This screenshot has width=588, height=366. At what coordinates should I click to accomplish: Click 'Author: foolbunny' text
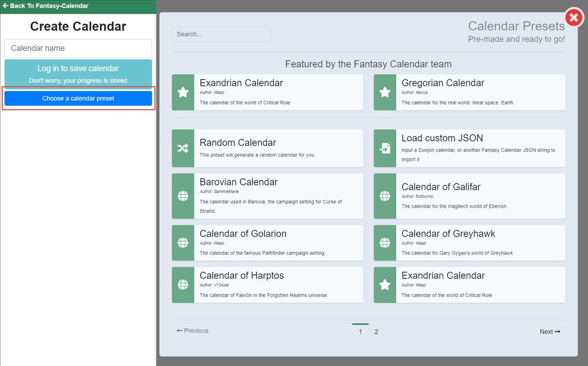417,196
